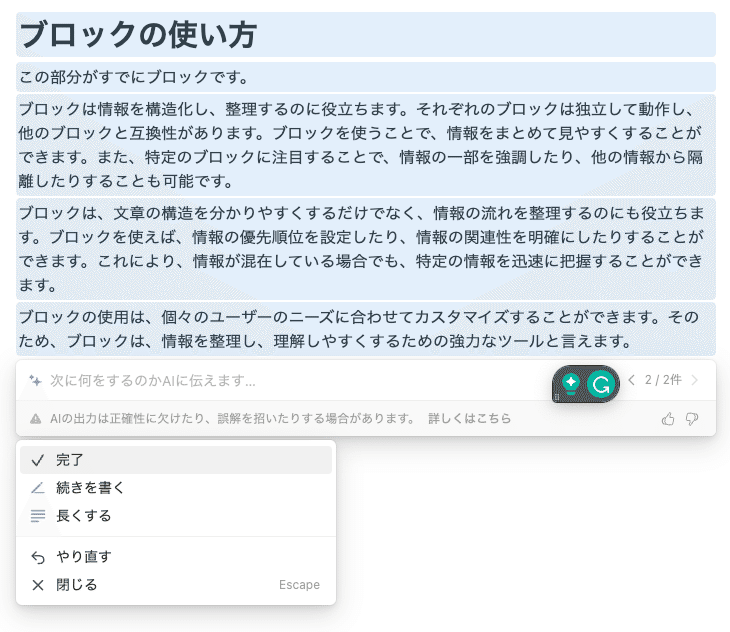Choose 長くする from the menu
Image resolution: width=730 pixels, height=632 pixels.
pos(176,516)
